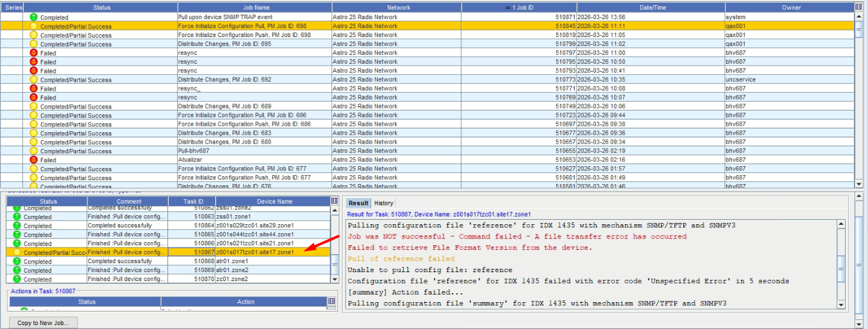
Task: Click green Completed icon of task 510869
Action: click(x=17, y=270)
